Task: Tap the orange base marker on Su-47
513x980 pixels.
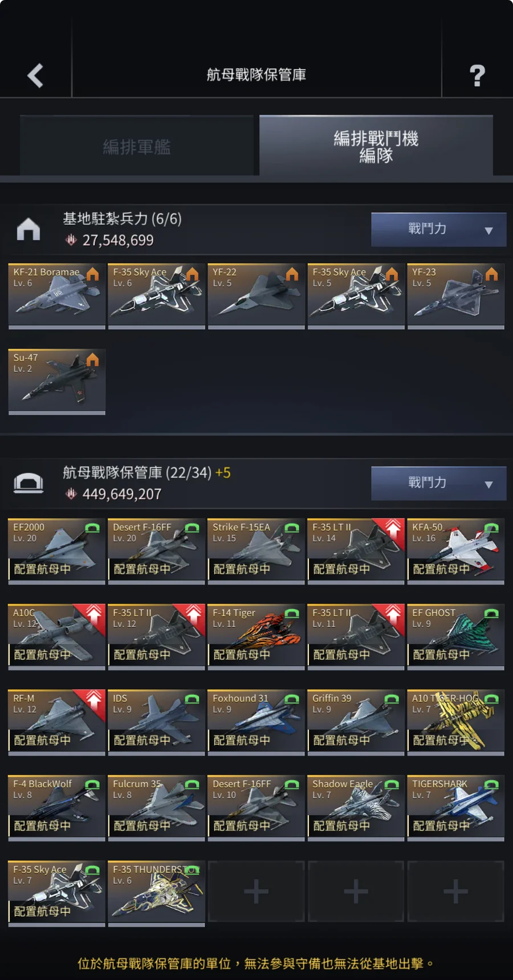Action: [93, 359]
